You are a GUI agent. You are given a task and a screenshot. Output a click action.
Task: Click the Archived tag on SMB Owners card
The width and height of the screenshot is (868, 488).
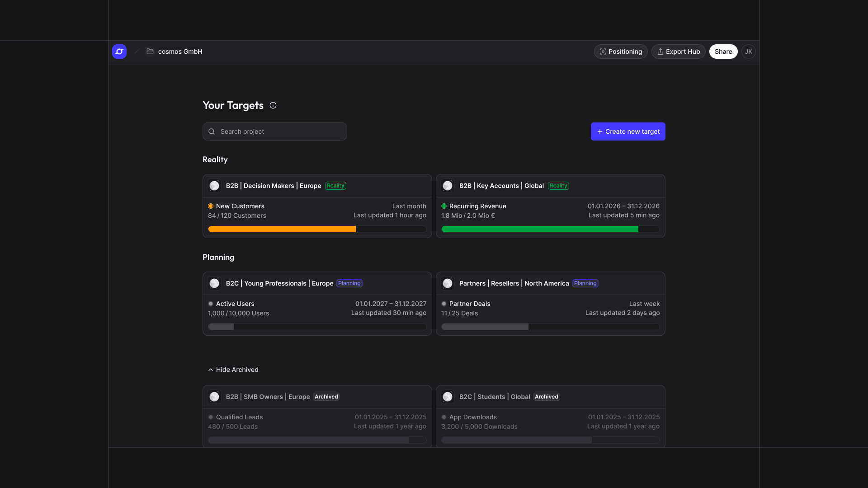point(326,397)
